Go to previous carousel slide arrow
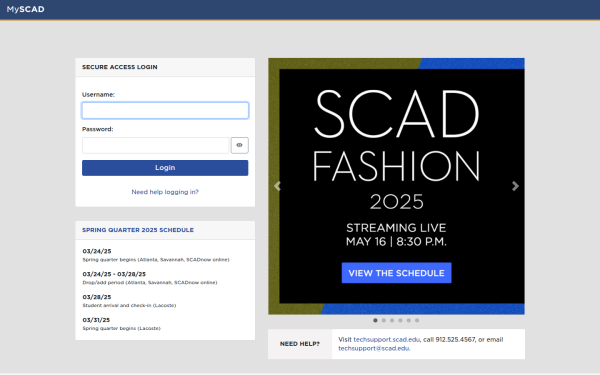 pos(277,186)
